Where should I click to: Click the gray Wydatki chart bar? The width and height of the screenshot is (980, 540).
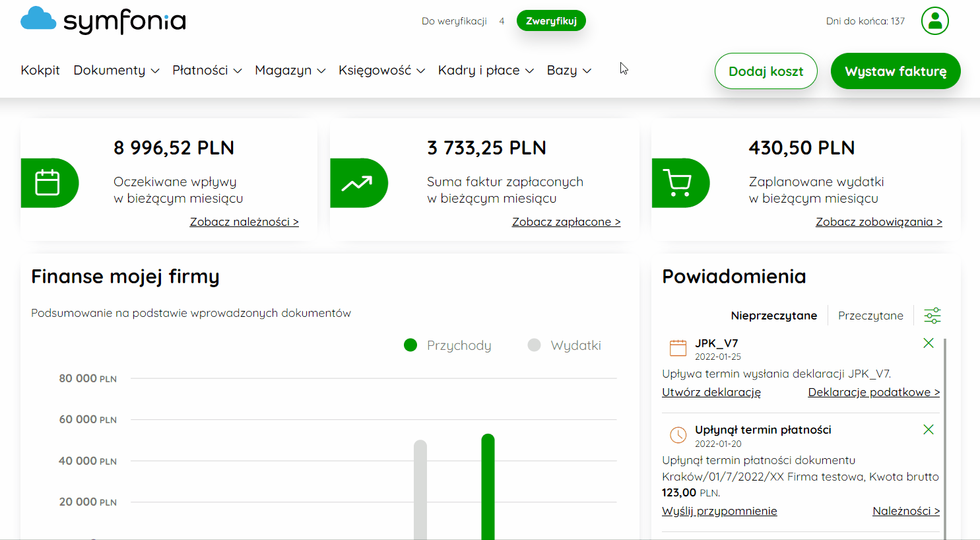(420, 490)
